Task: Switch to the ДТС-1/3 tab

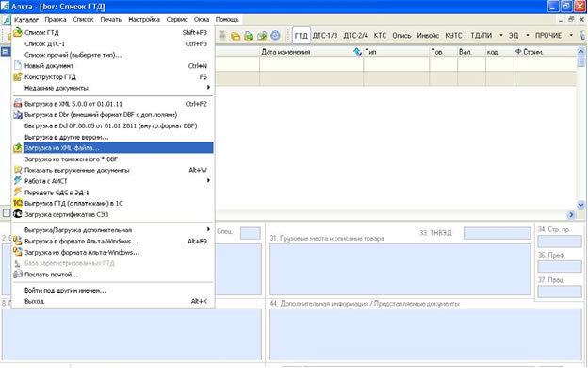Action: pyautogui.click(x=325, y=35)
